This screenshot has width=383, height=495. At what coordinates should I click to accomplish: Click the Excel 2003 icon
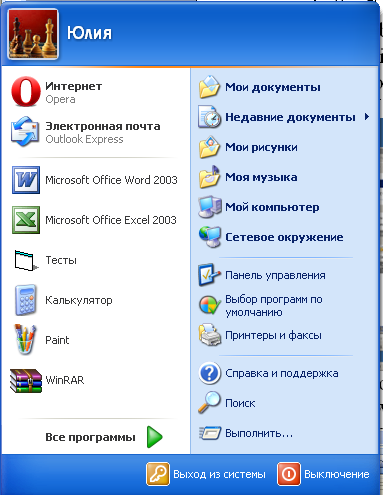tap(26, 220)
